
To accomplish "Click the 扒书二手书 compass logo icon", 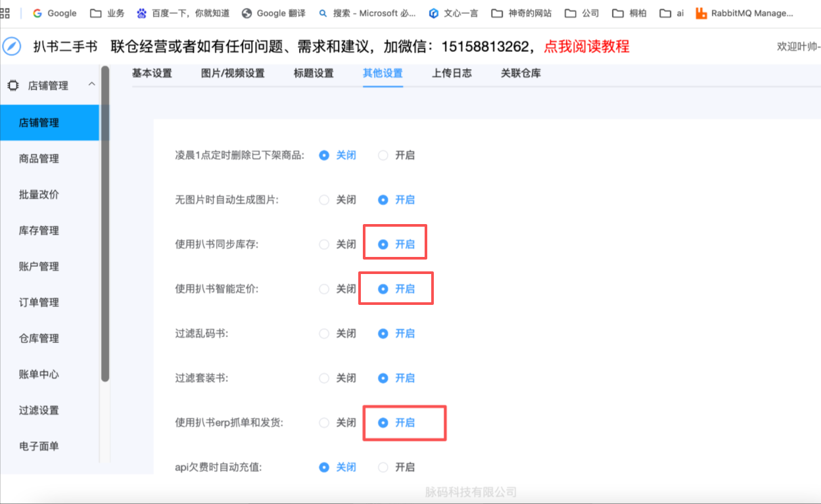I will click(12, 46).
